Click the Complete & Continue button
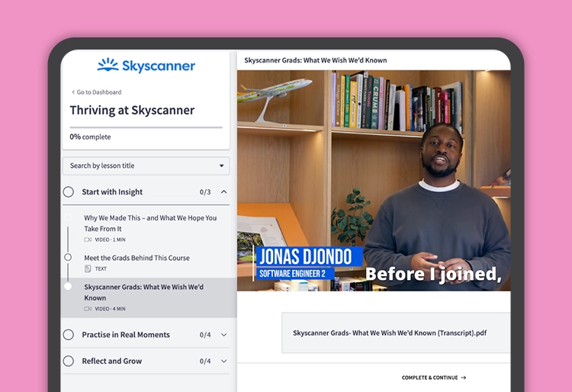The image size is (572, 392). point(434,378)
